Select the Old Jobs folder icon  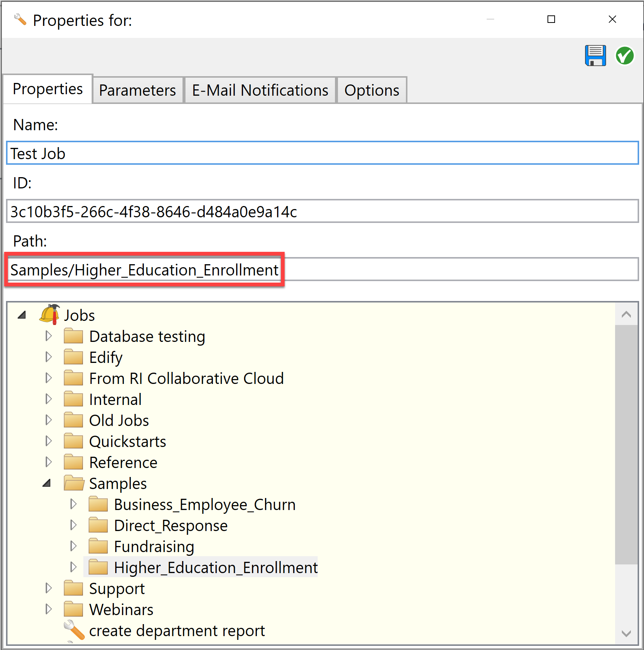[74, 420]
